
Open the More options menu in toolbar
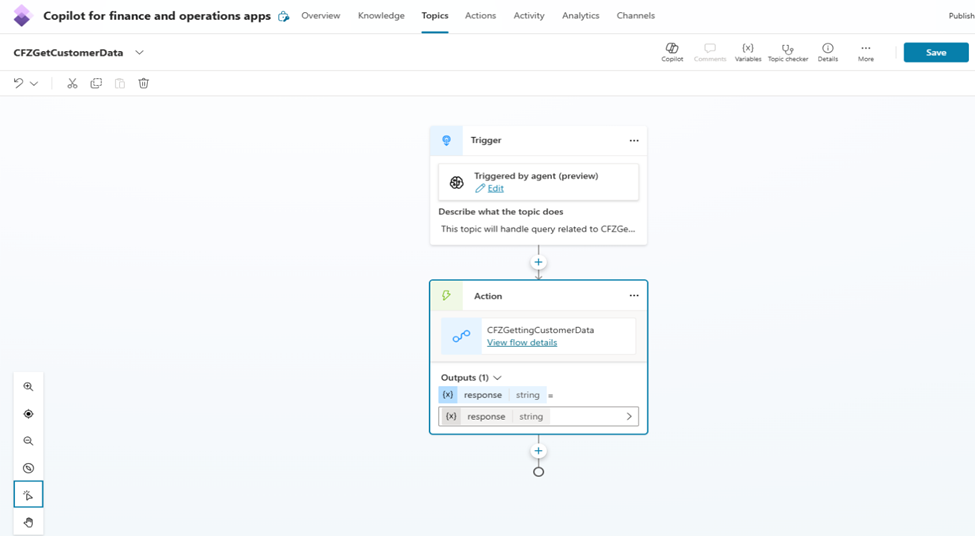click(866, 52)
